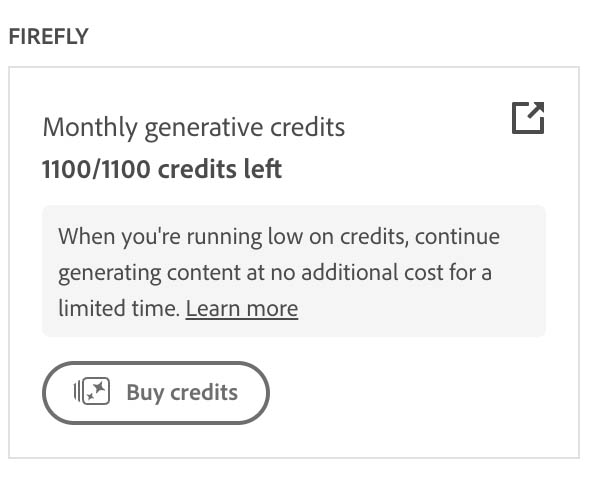Click the arrow of the open-in-new-window icon
This screenshot has width=610, height=500.
(x=536, y=110)
